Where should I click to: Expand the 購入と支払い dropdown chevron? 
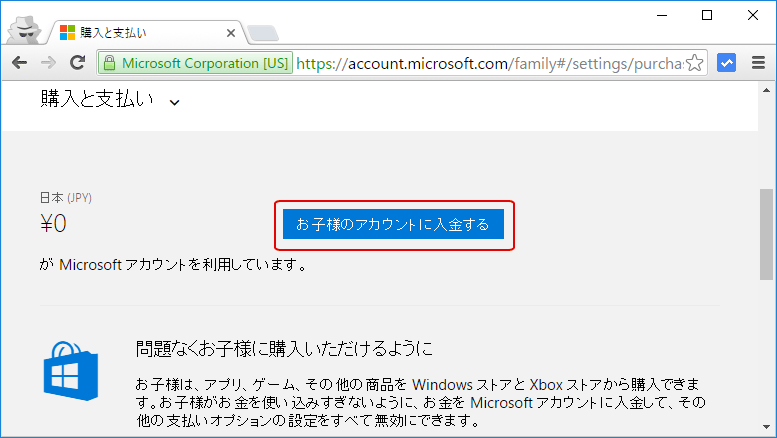tap(174, 103)
